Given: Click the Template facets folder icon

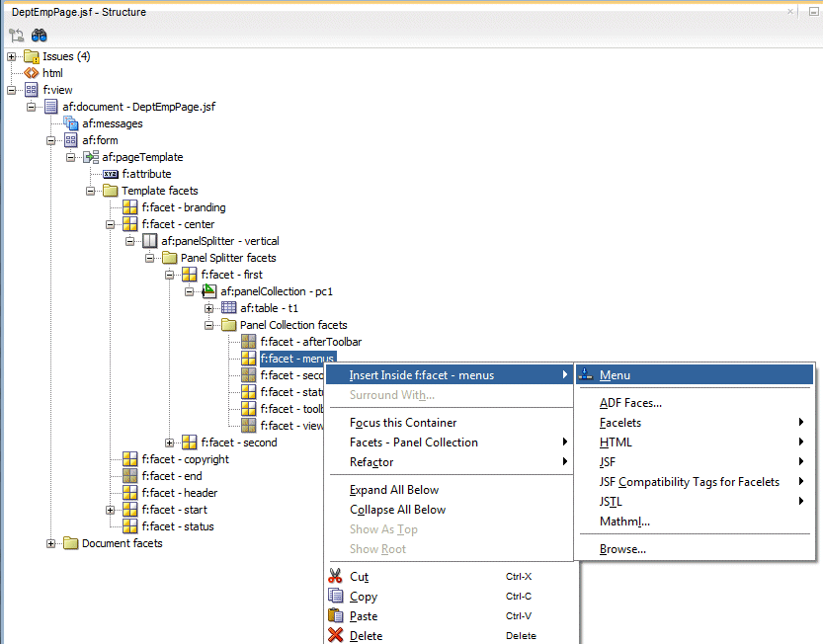Looking at the screenshot, I should [x=111, y=190].
